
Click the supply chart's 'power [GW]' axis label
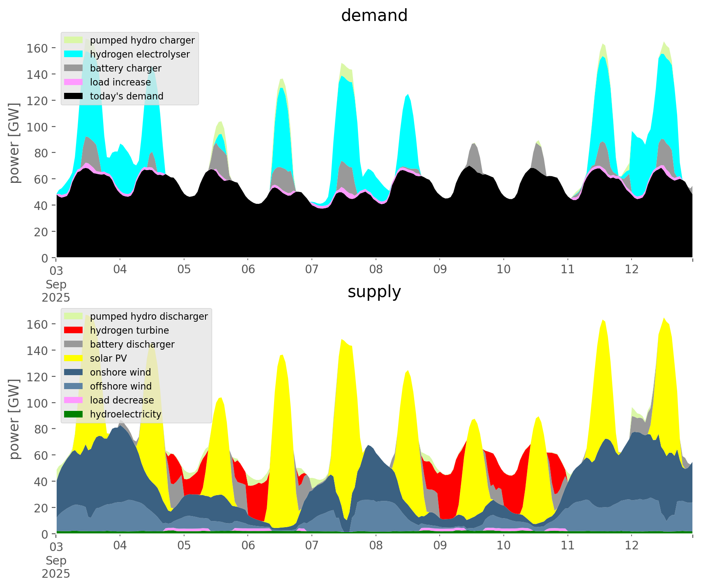(14, 419)
